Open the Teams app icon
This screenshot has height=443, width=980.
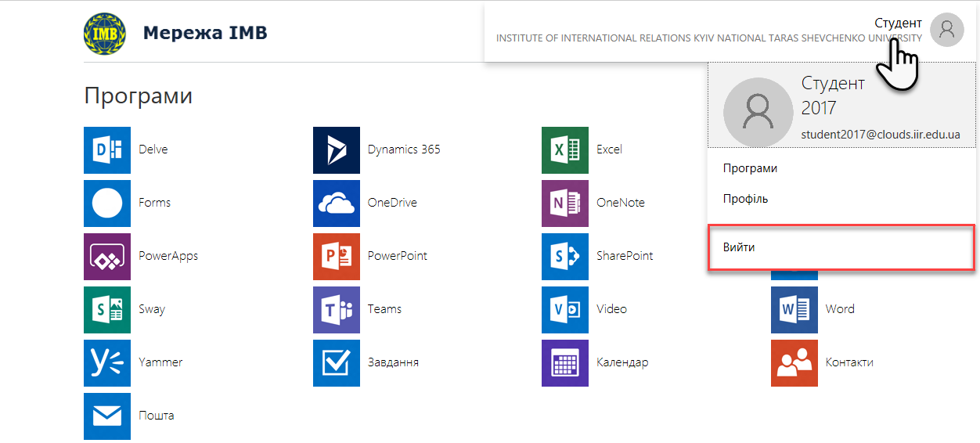click(x=337, y=309)
